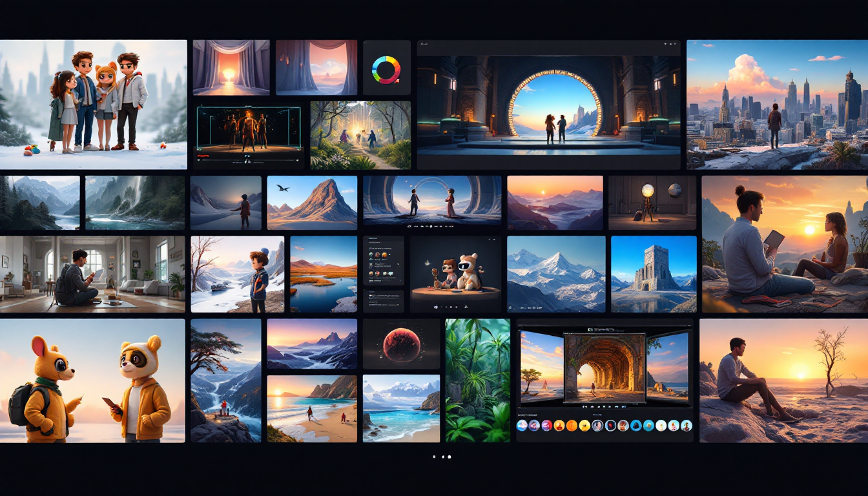The width and height of the screenshot is (868, 496).
Task: Select the stone castle tower thumbnail
Action: point(654,274)
